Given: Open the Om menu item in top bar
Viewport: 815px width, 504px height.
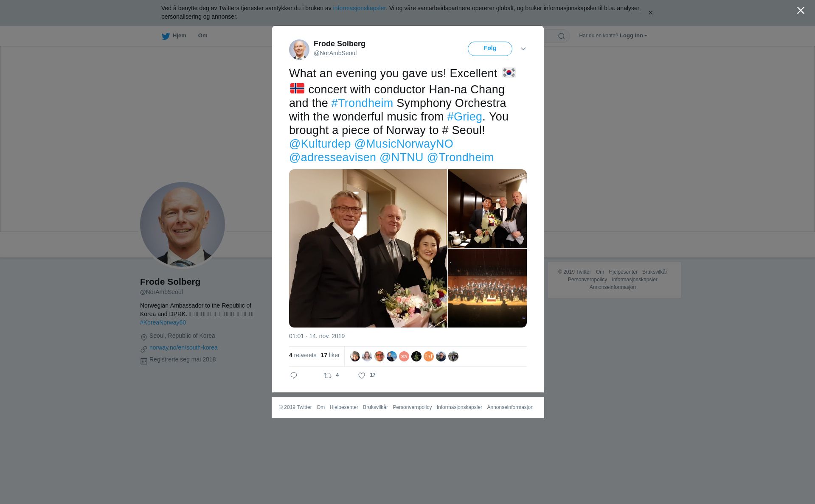Looking at the screenshot, I should tap(202, 36).
